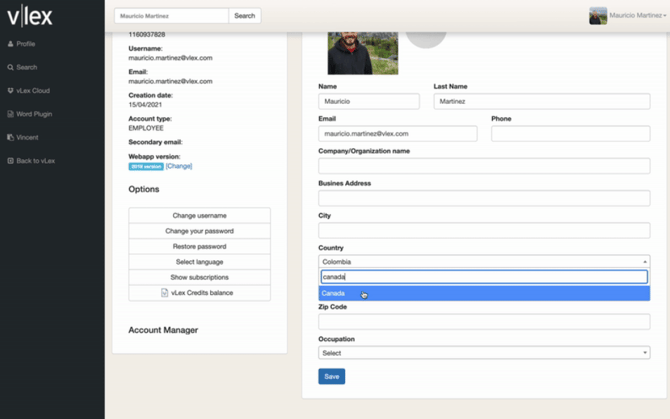Click the EMPLOYEE account type text
The image size is (670, 419).
click(x=146, y=128)
